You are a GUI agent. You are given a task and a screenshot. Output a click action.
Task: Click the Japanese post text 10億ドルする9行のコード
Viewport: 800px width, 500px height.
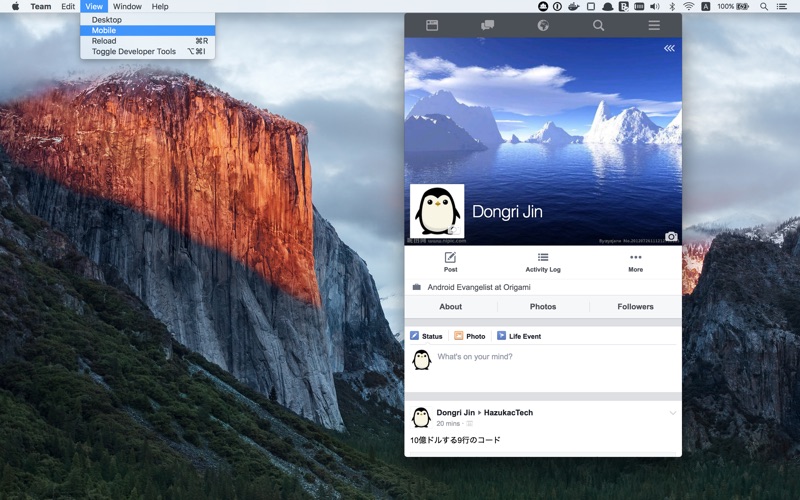coord(455,440)
